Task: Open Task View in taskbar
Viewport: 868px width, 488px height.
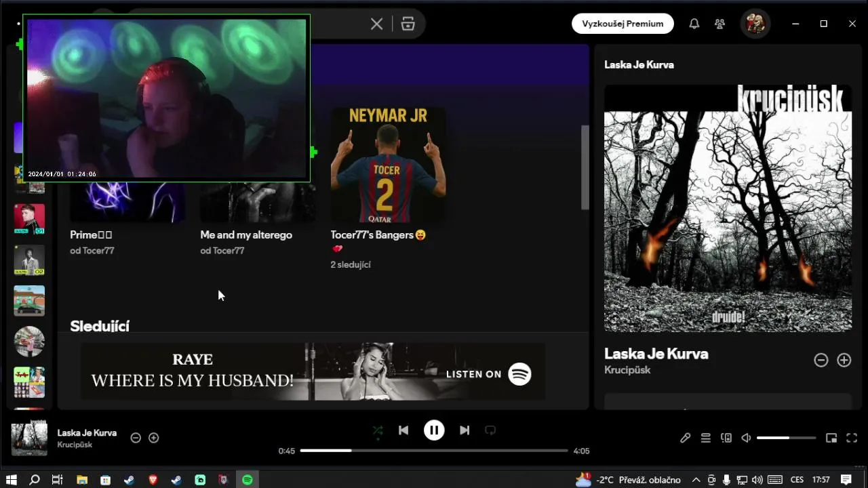Action: [x=58, y=480]
